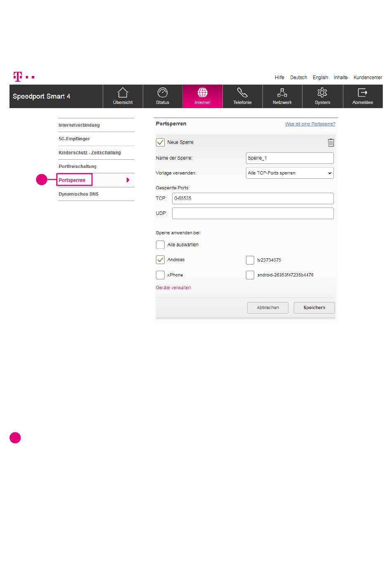
Task: Open the Status gauge tab
Action: [163, 97]
